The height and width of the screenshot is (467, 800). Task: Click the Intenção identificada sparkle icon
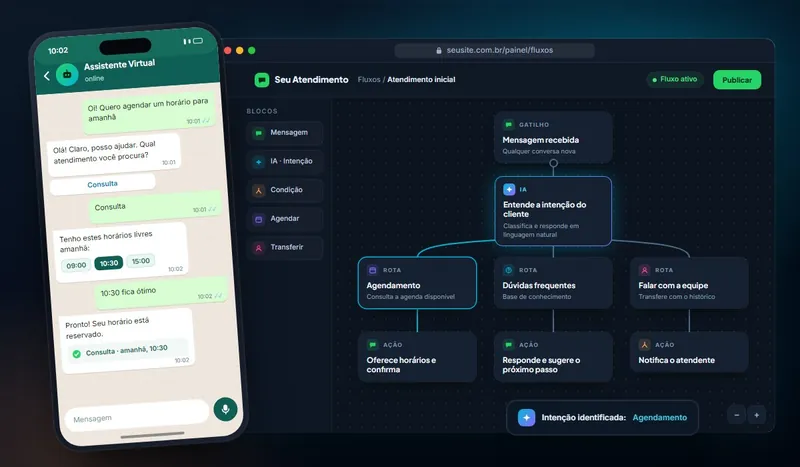[527, 417]
